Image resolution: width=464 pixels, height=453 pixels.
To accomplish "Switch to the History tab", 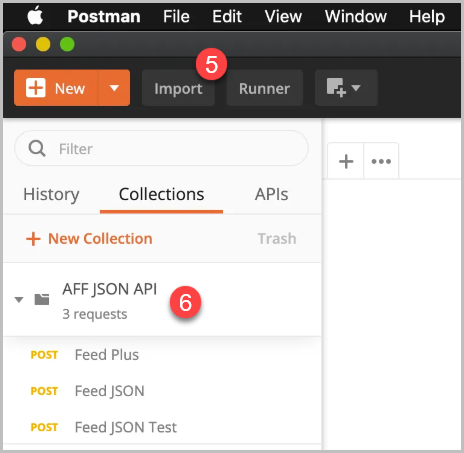I will 51,194.
